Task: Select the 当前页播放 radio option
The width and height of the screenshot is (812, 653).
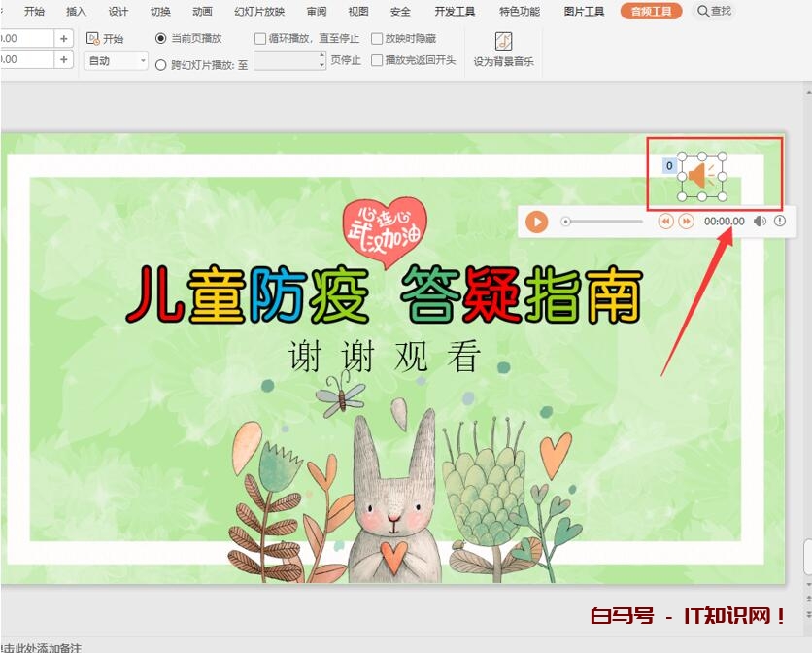Action: (161, 39)
